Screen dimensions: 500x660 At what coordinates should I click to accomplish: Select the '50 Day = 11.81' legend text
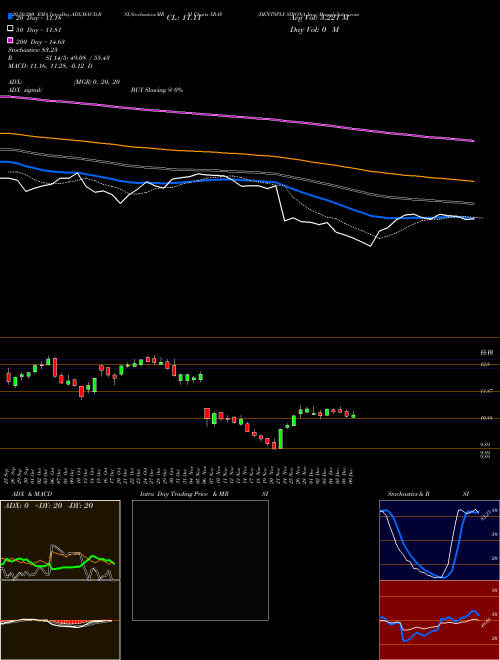click(x=39, y=30)
